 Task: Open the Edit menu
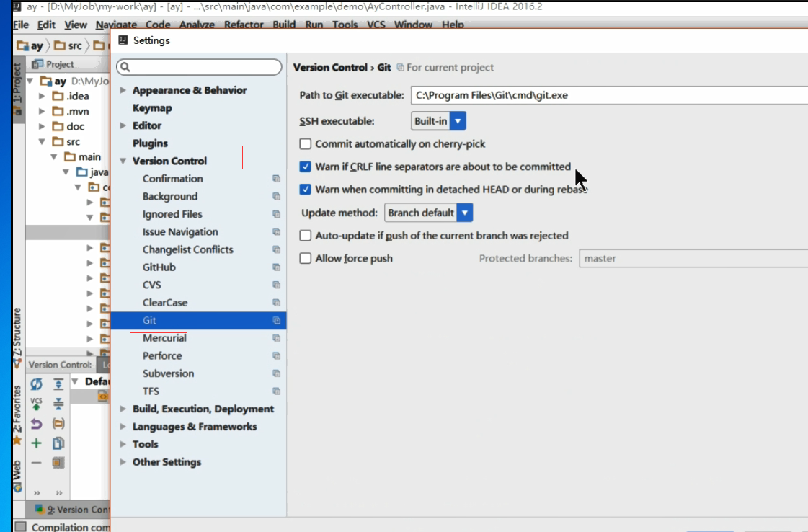point(46,25)
